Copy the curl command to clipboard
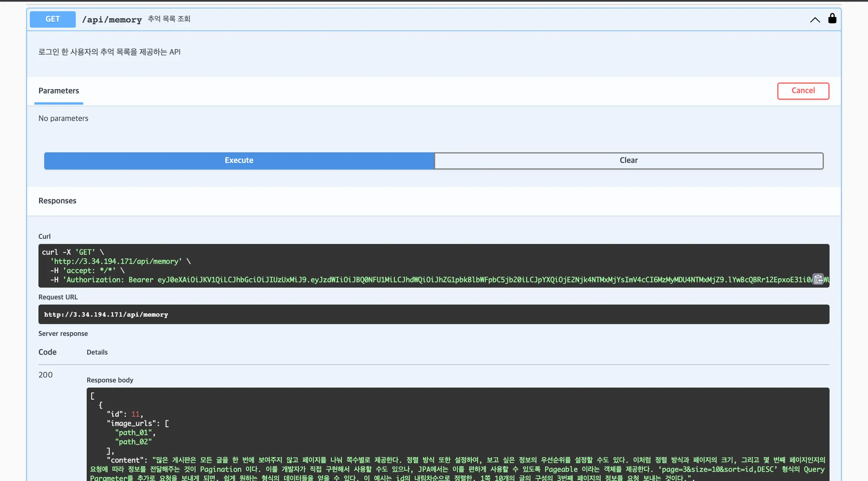Screen dimensions: 868x481 (818, 279)
